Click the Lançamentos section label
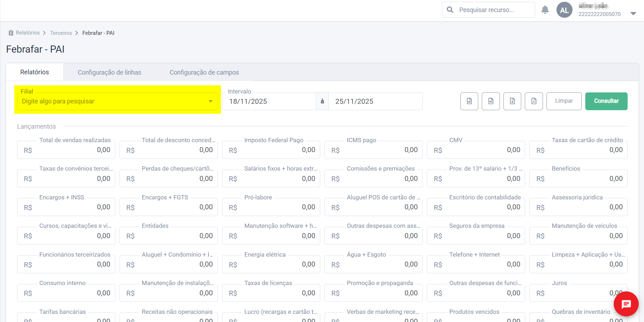Screen dimensions: 644x322 (x=36, y=127)
